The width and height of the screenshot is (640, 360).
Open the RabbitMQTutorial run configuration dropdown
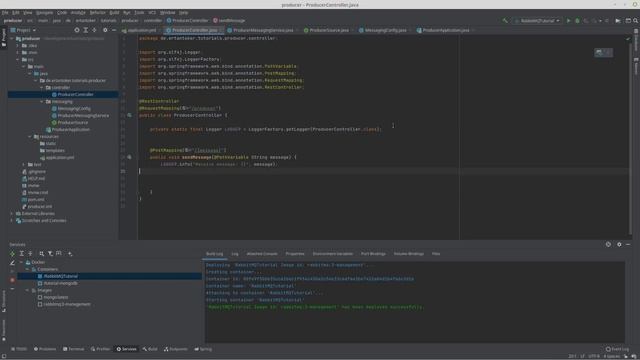[537, 20]
